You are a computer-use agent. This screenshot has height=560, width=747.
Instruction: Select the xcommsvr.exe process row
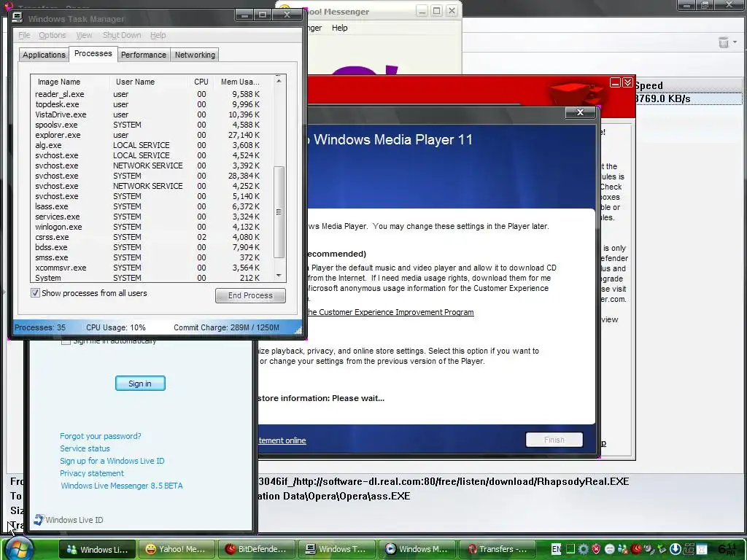click(x=152, y=268)
